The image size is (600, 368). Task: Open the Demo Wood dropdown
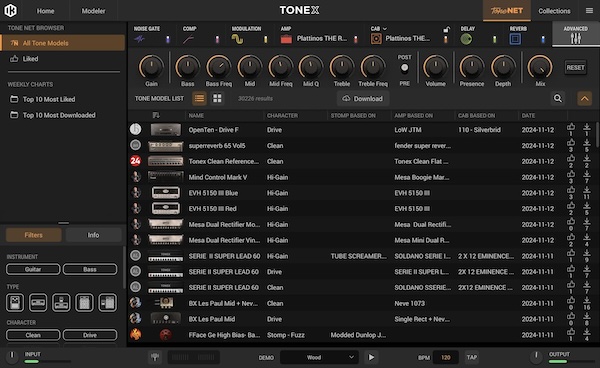click(319, 357)
